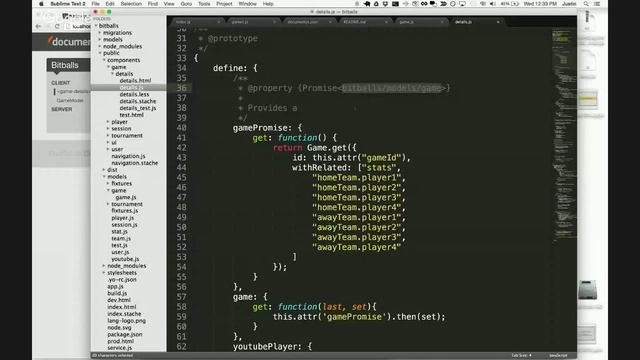Expand the stylesheets folder arrow
This screenshot has height=360, width=640.
click(104, 273)
